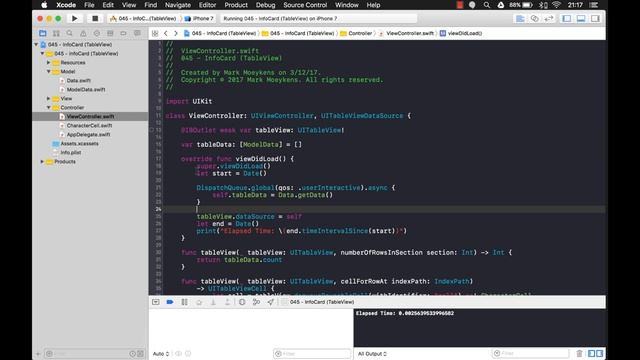Viewport: 640px width, 360px height.
Task: Show only the console pane
Action: pyautogui.click(x=600, y=353)
